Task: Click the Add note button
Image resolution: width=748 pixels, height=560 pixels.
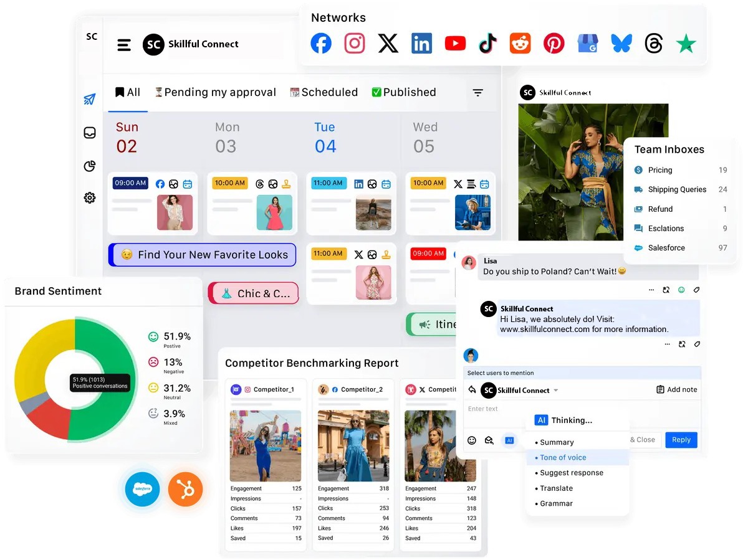Action: (676, 389)
